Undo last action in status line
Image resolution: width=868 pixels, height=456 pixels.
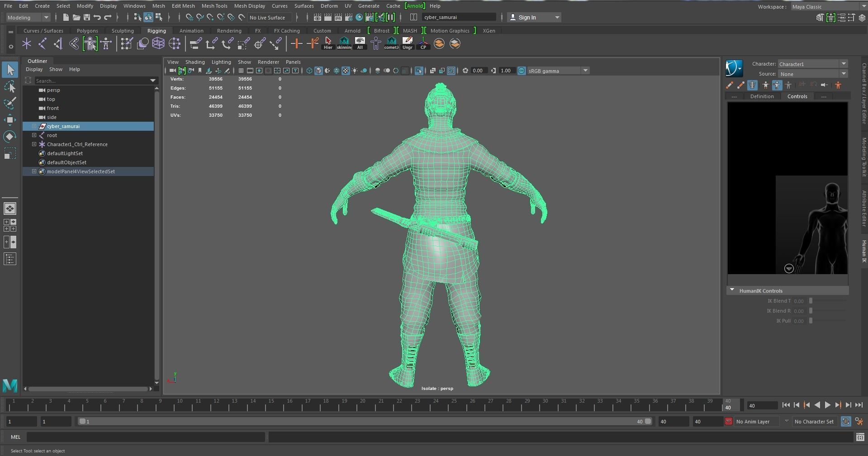97,17
